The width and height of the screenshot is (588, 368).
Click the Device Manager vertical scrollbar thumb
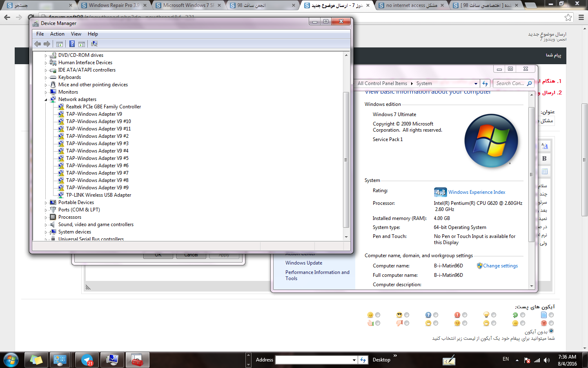346,159
